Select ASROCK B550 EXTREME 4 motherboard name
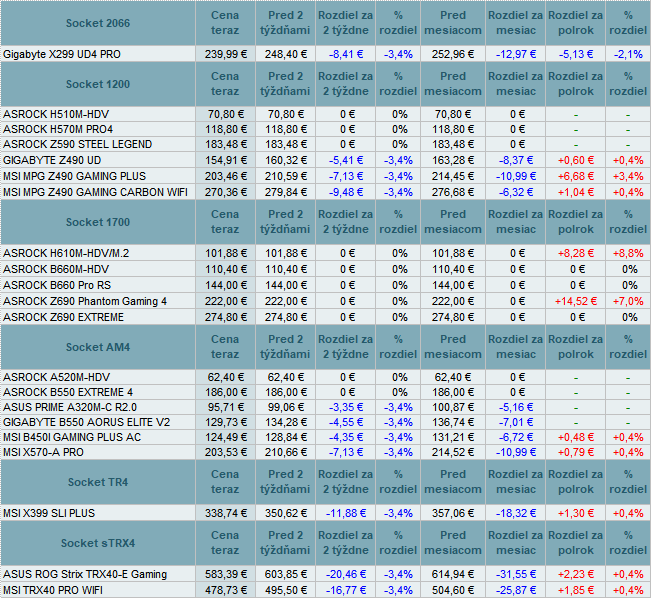 (x=68, y=392)
